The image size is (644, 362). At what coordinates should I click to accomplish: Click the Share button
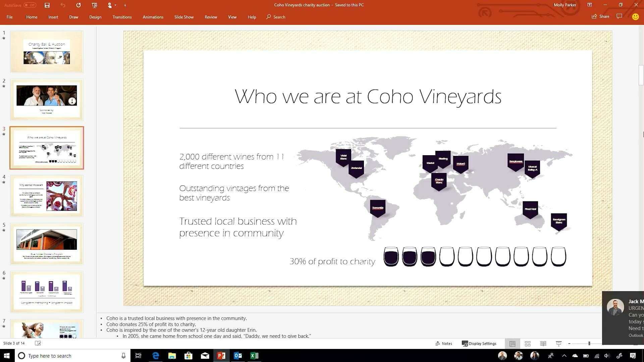pyautogui.click(x=600, y=16)
